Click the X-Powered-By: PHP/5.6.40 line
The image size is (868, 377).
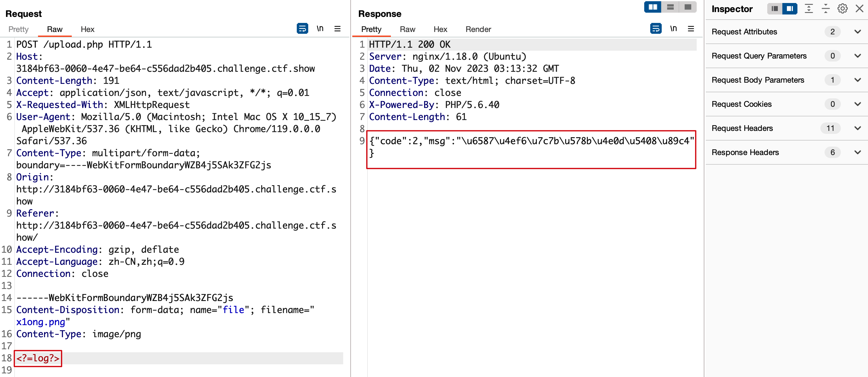(x=434, y=105)
